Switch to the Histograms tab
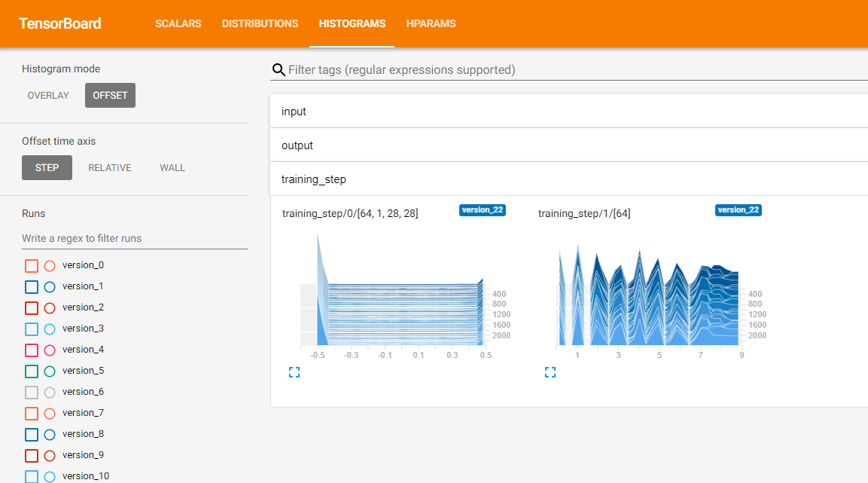Viewport: 868px width, 483px height. [352, 24]
